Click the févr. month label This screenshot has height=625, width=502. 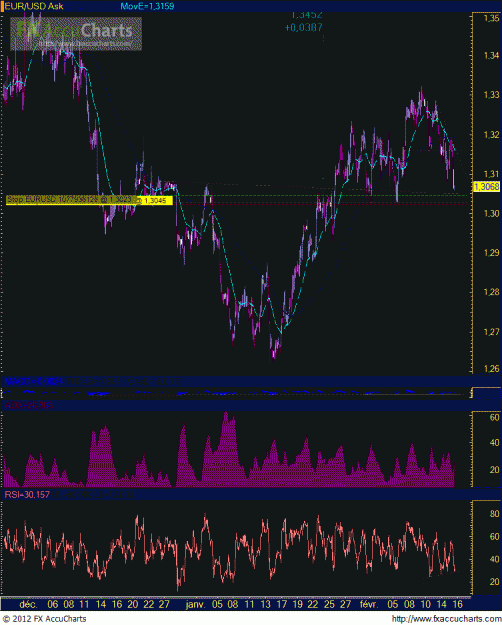coord(368,604)
